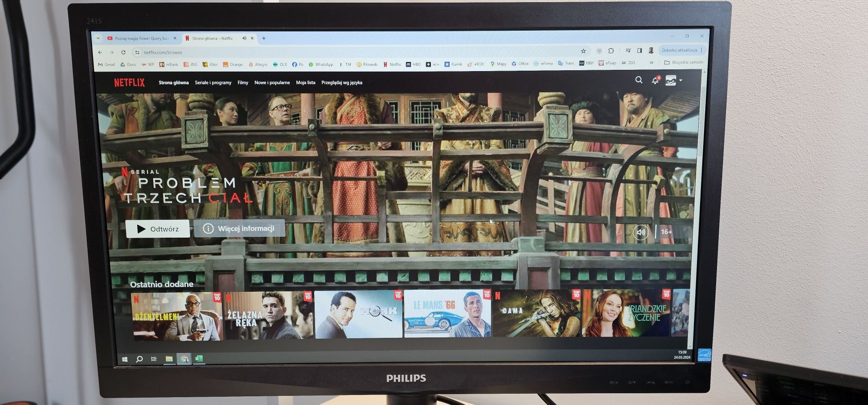The image size is (868, 405).
Task: Open Przeglądaj wg języka section
Action: pos(342,82)
